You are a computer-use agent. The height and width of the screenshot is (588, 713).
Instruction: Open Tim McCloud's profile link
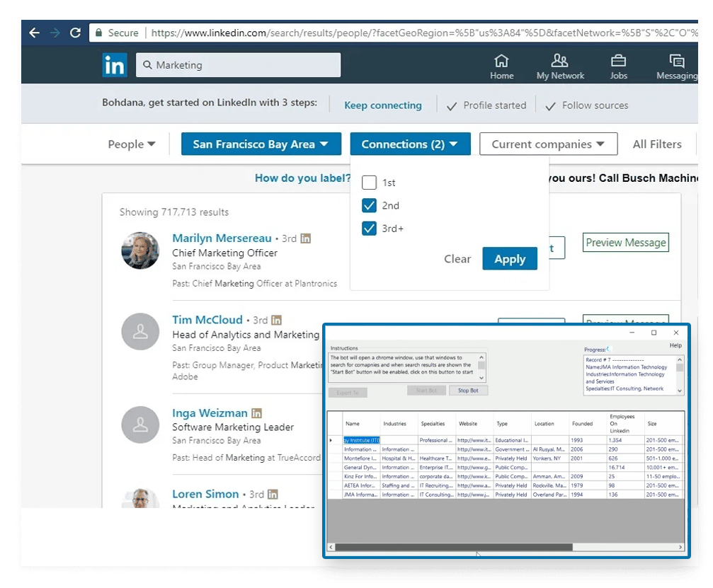(x=207, y=320)
